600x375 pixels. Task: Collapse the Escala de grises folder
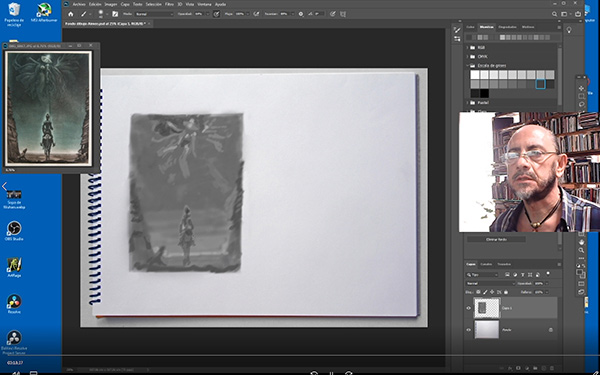point(467,66)
